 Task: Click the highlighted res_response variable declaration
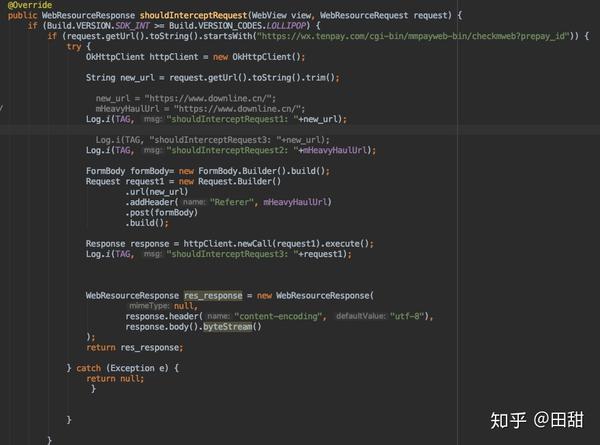click(213, 295)
